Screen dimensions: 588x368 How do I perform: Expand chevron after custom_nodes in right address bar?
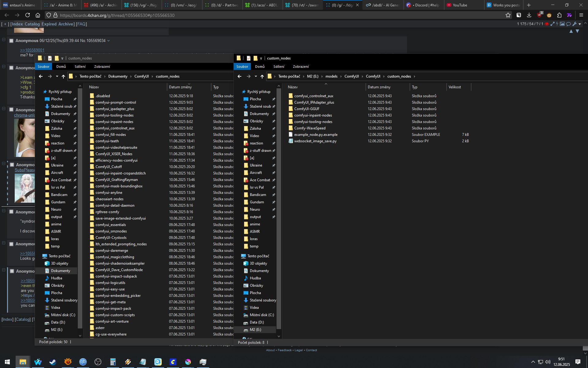pyautogui.click(x=415, y=76)
